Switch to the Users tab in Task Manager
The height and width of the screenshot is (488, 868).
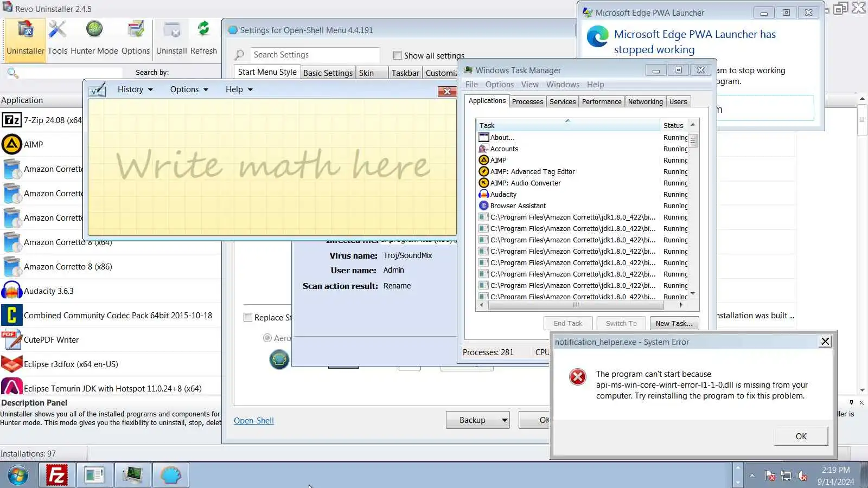click(x=678, y=102)
